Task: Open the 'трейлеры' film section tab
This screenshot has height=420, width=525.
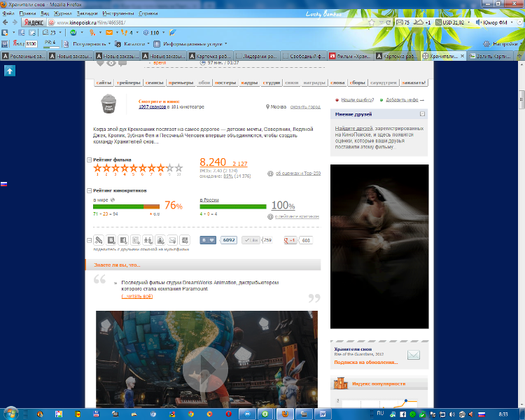Action: 129,83
